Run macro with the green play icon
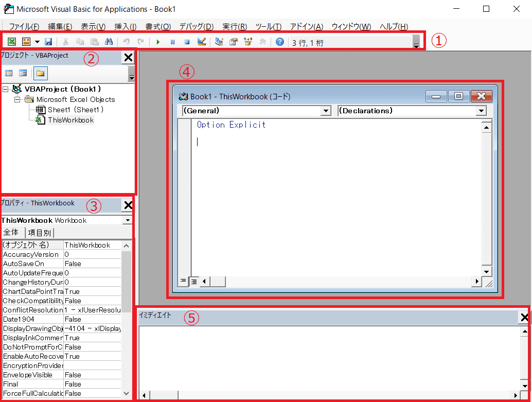The image size is (532, 402). pos(158,42)
